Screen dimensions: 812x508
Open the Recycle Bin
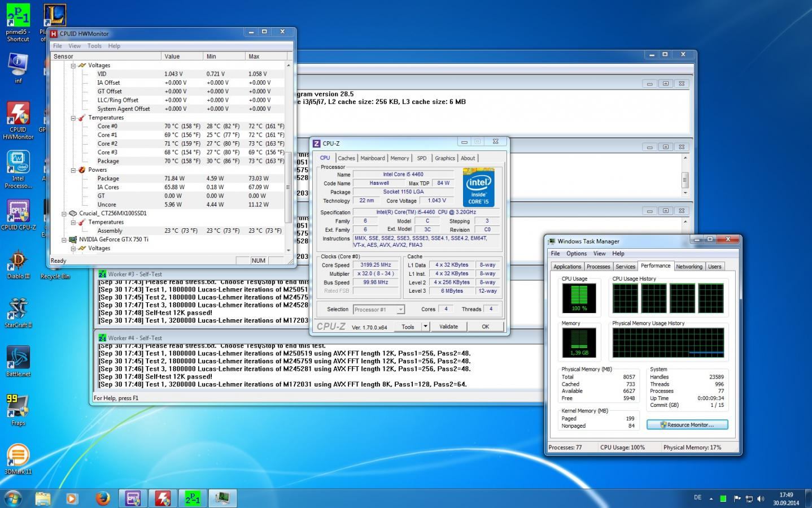tap(55, 276)
